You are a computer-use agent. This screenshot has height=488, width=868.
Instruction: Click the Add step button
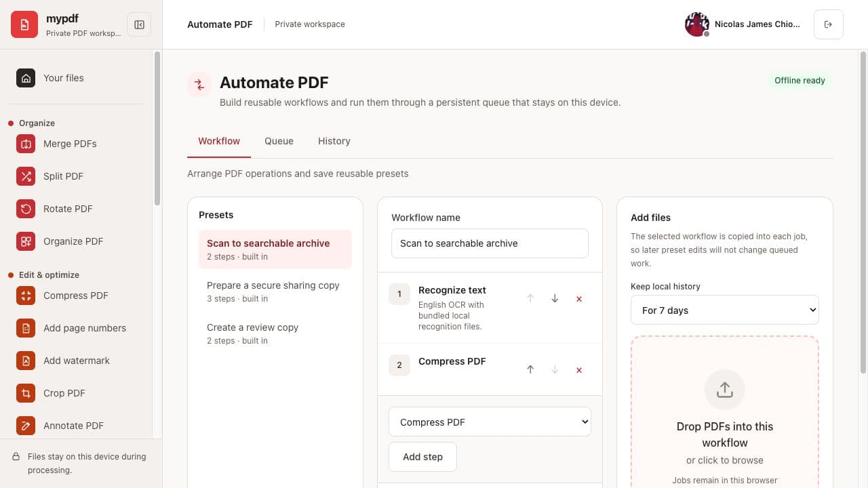click(x=422, y=457)
